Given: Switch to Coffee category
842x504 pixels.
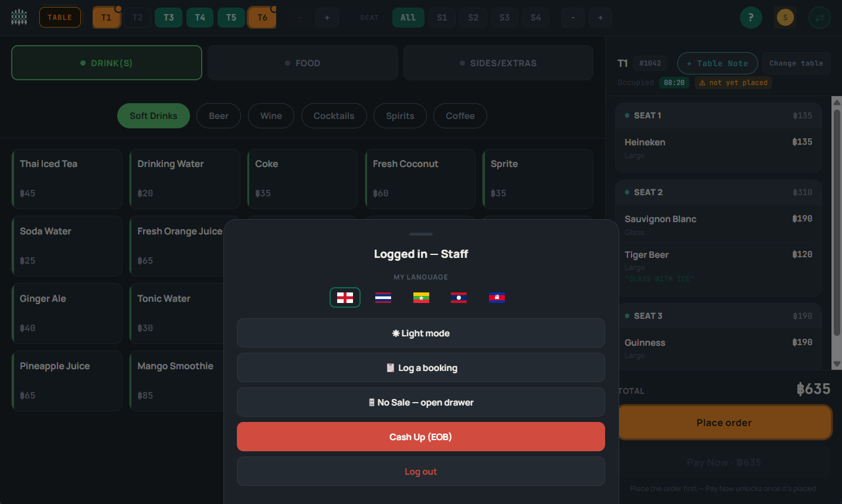Looking at the screenshot, I should (x=460, y=115).
